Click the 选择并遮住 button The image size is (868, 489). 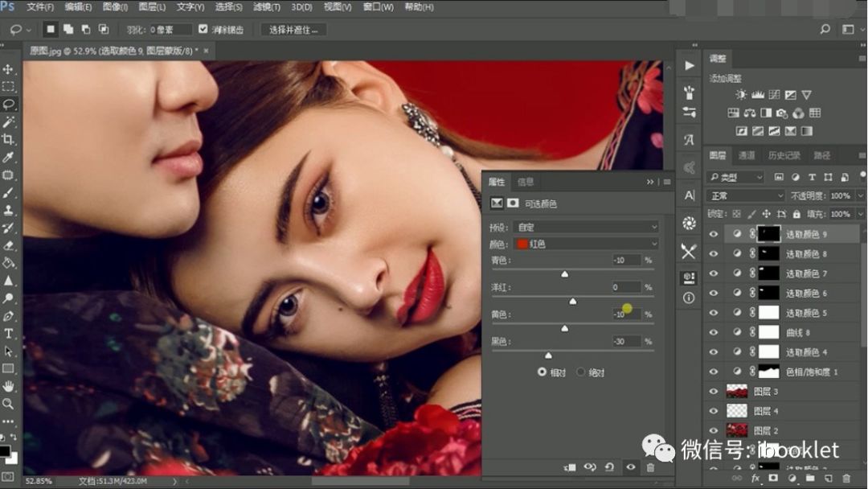[292, 29]
